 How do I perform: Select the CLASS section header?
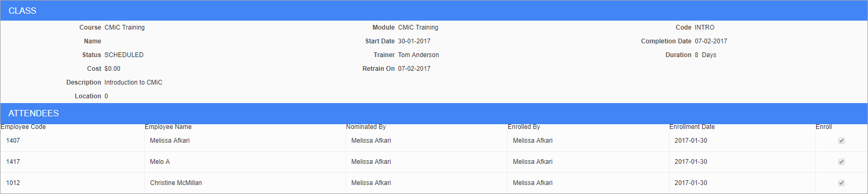click(434, 11)
